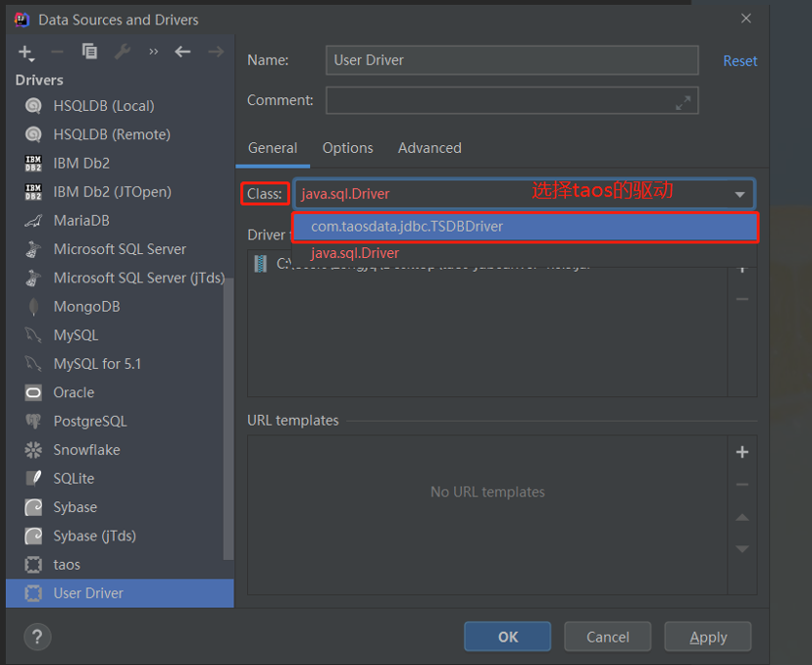
Task: Click the wrench settings icon
Action: click(x=123, y=51)
